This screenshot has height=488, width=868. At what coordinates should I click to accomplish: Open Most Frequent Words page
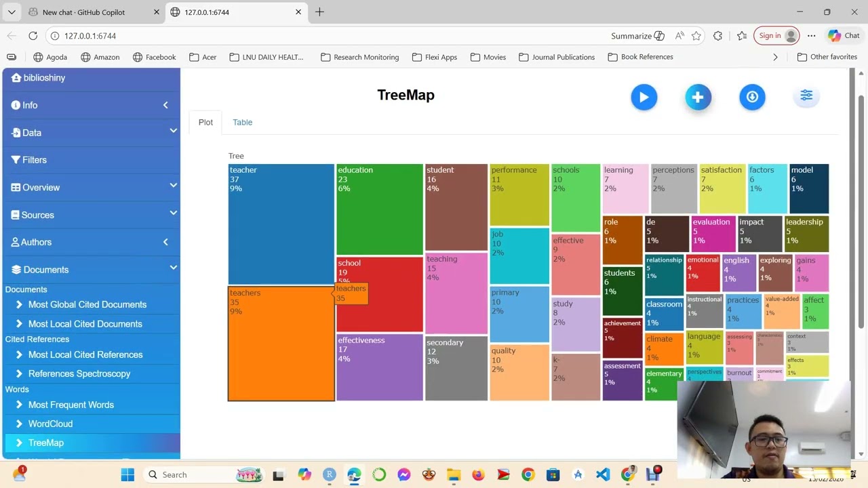[71, 405]
